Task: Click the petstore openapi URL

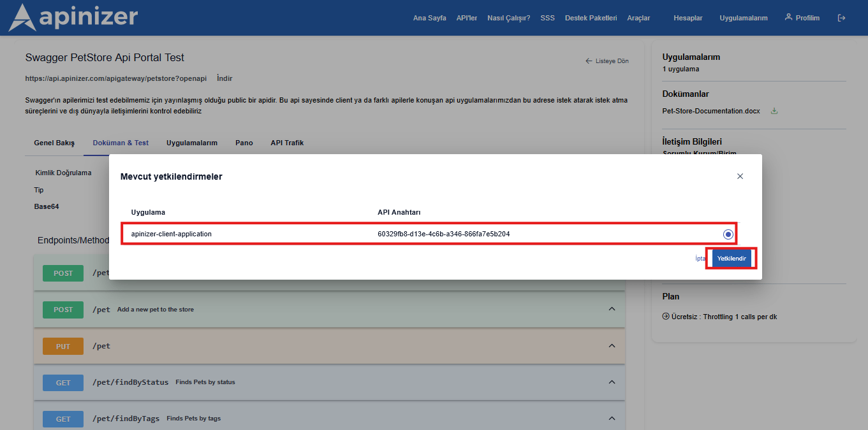Action: (x=116, y=78)
